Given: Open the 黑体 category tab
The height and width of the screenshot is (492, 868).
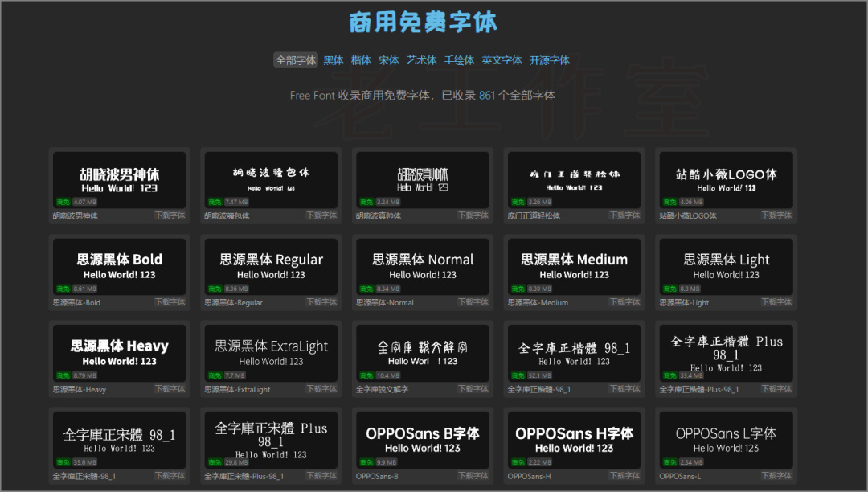Looking at the screenshot, I should click(x=334, y=60).
